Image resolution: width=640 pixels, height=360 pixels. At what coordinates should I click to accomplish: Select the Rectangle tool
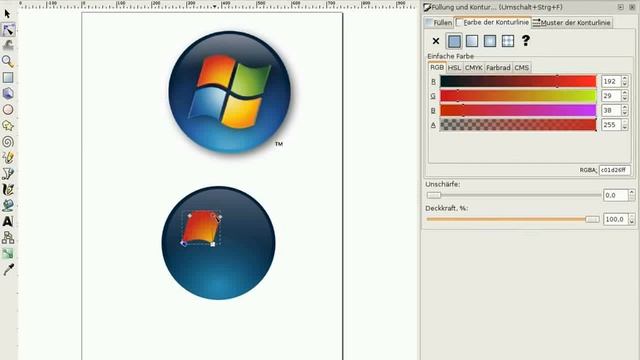pos(8,78)
